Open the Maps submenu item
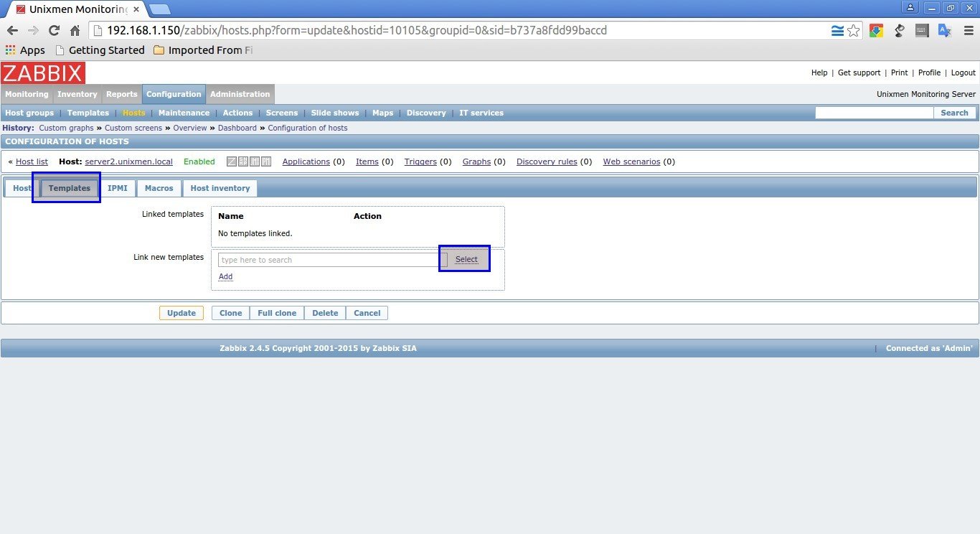980x534 pixels. coord(383,113)
